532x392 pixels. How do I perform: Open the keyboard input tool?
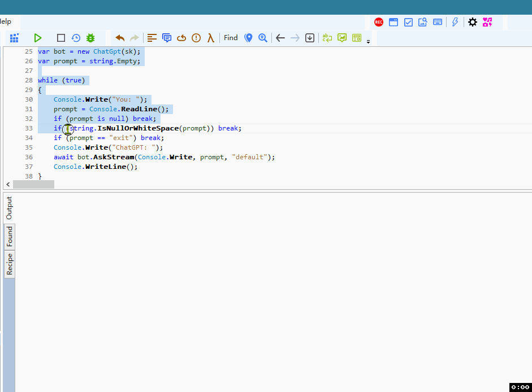point(438,22)
